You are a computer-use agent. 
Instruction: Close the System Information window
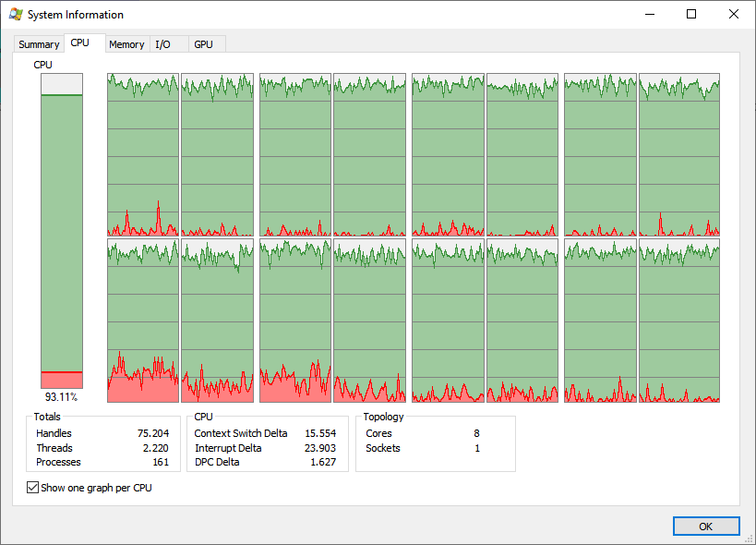point(733,14)
